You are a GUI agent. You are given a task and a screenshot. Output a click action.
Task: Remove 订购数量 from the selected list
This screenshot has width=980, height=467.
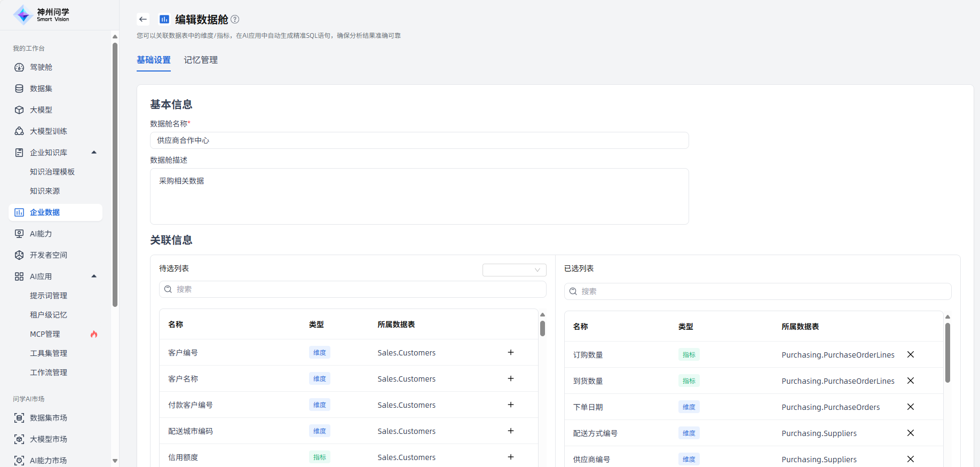[x=911, y=354]
